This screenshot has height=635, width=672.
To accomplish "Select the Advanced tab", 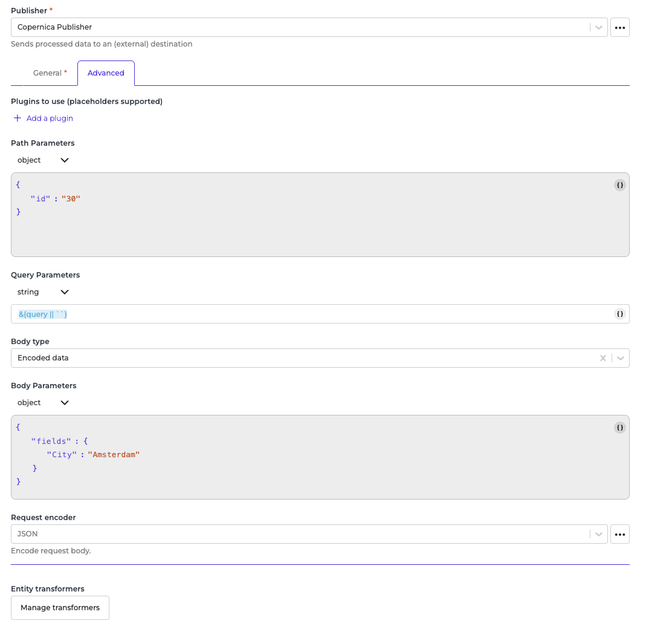I will point(106,73).
